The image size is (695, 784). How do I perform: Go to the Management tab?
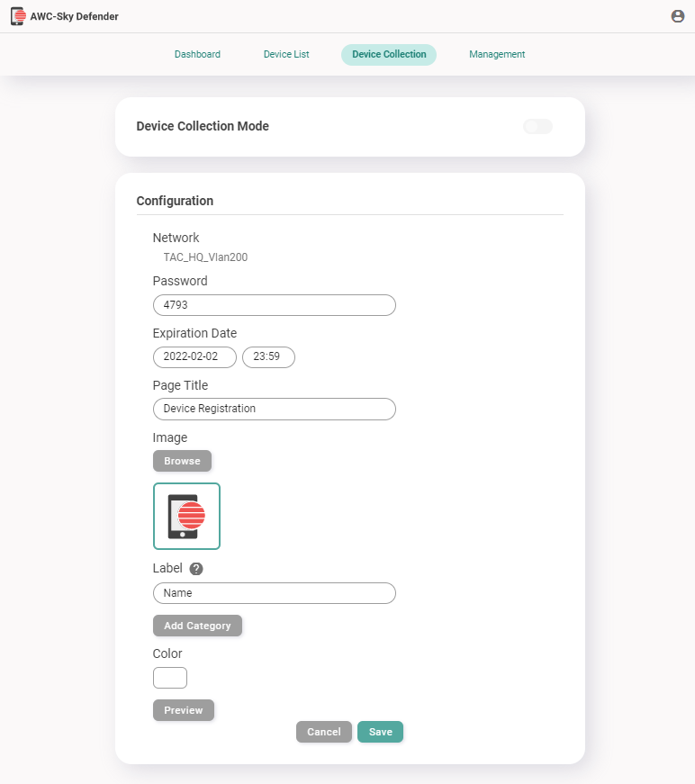(x=497, y=54)
